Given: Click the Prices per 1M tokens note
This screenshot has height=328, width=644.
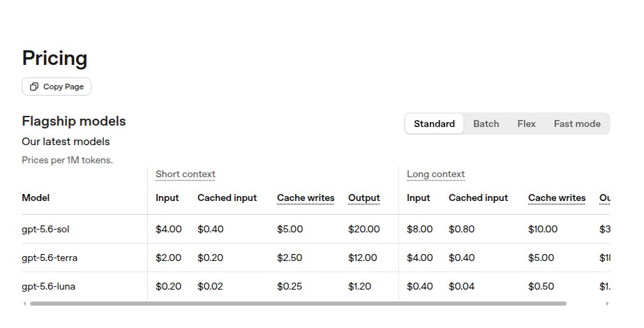Looking at the screenshot, I should point(68,161).
